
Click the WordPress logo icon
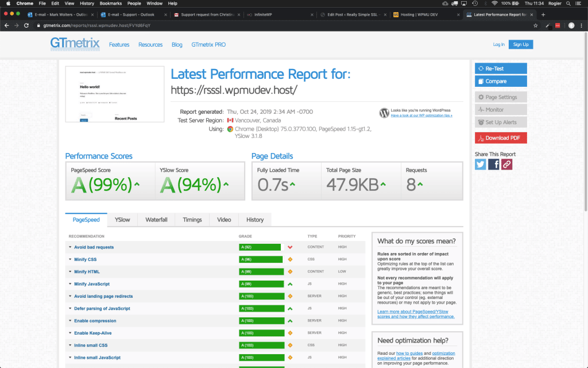click(384, 113)
